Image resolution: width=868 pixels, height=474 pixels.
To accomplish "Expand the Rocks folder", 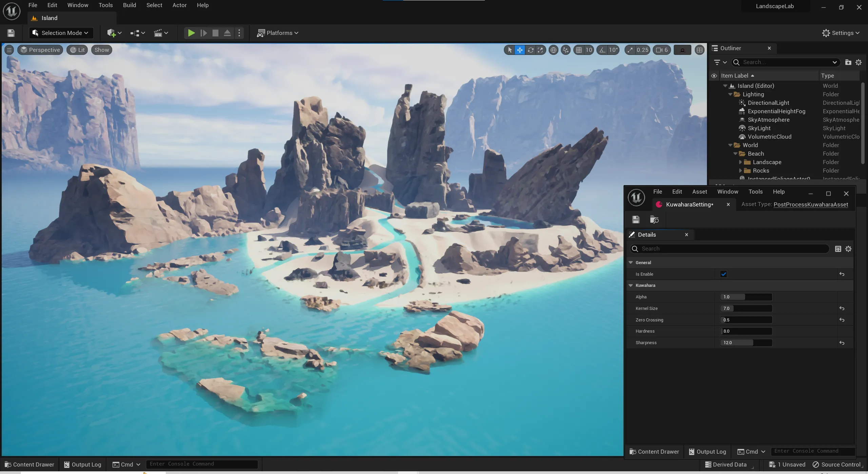I will (741, 171).
